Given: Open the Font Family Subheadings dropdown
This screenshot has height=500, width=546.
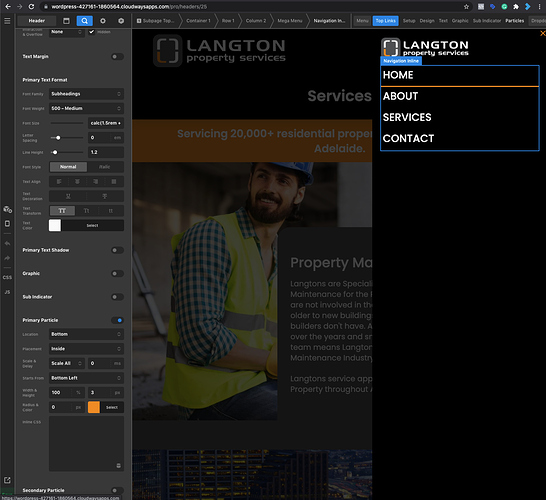Looking at the screenshot, I should [x=86, y=94].
